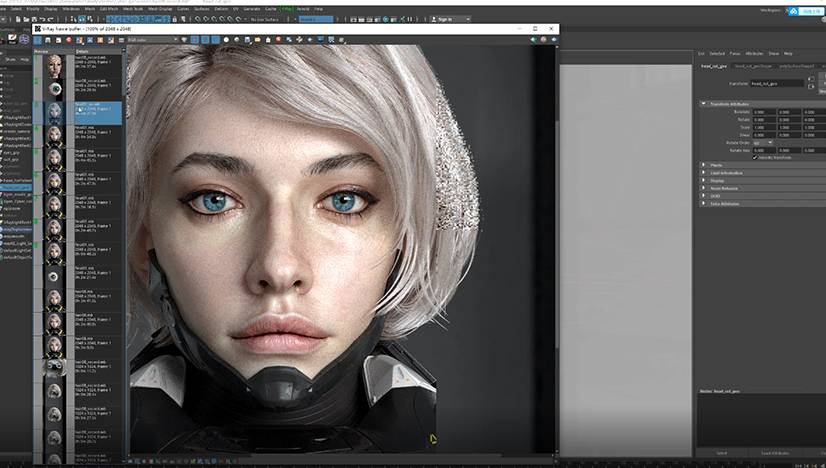Click the Select button at Attribute Editor bottom

click(721, 453)
